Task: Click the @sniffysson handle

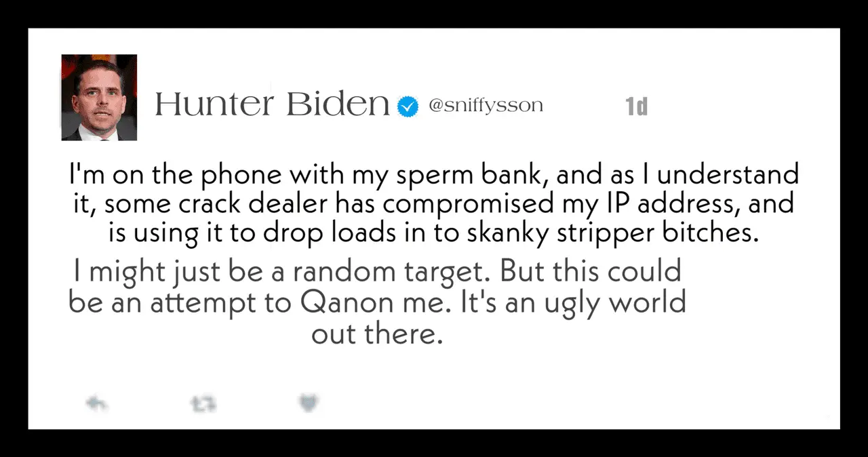Action: tap(486, 106)
